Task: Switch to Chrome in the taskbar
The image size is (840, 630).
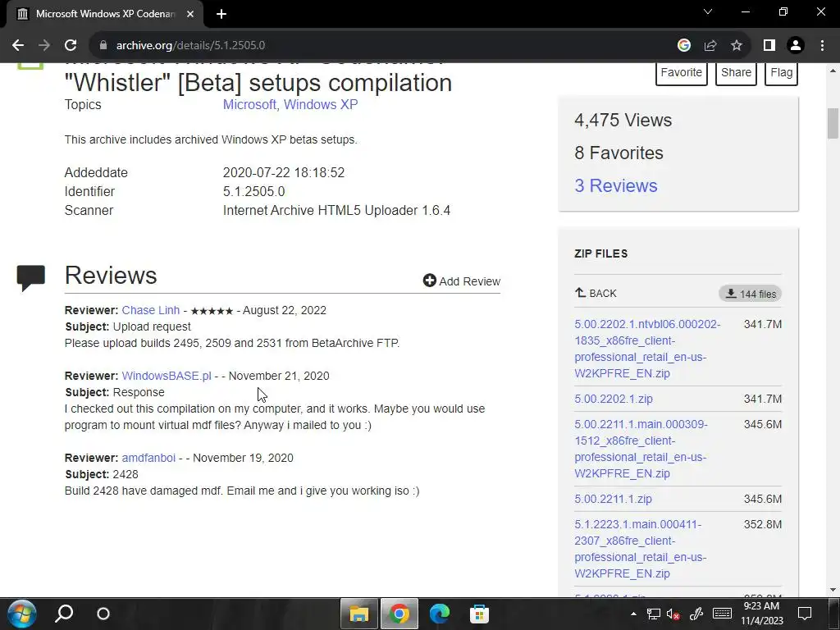Action: (x=399, y=614)
